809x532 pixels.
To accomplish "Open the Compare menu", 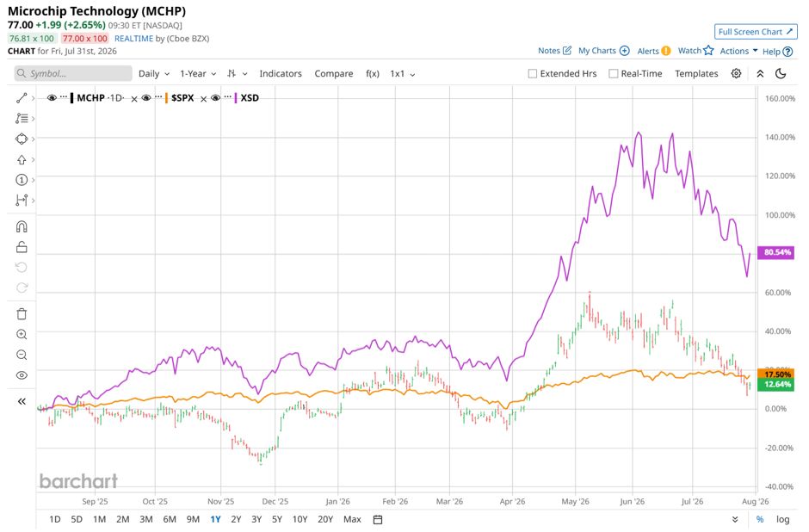I will pos(334,74).
